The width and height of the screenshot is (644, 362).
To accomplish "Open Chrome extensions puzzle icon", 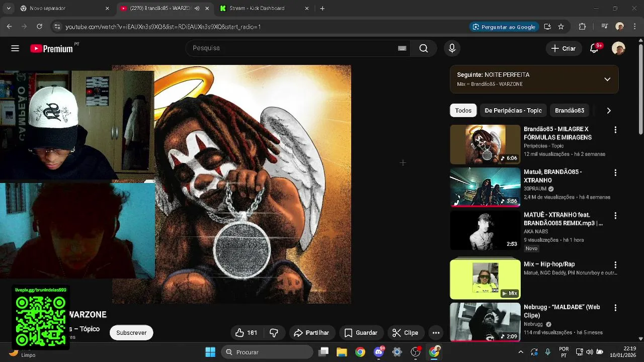I will tap(583, 27).
